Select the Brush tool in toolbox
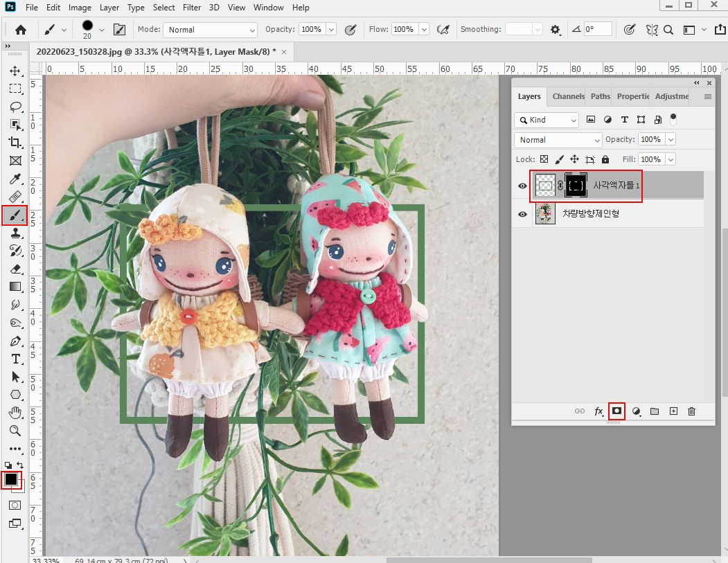 (15, 215)
